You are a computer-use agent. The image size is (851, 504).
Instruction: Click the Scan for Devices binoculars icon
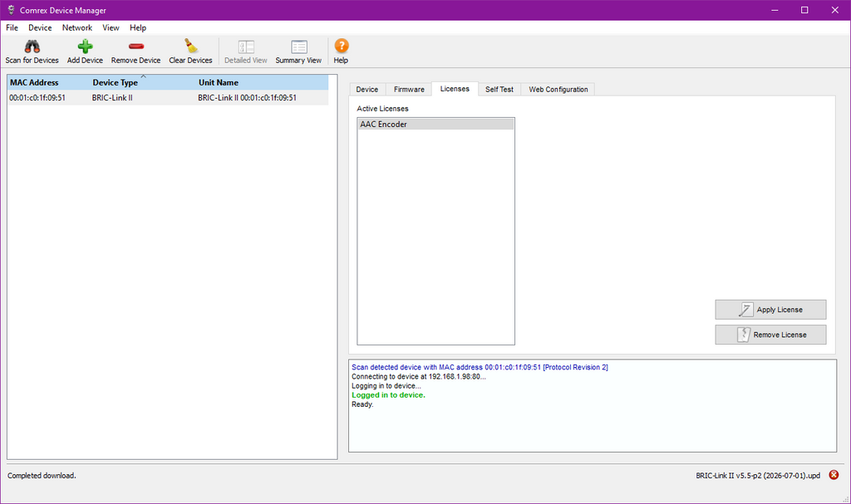tap(32, 46)
